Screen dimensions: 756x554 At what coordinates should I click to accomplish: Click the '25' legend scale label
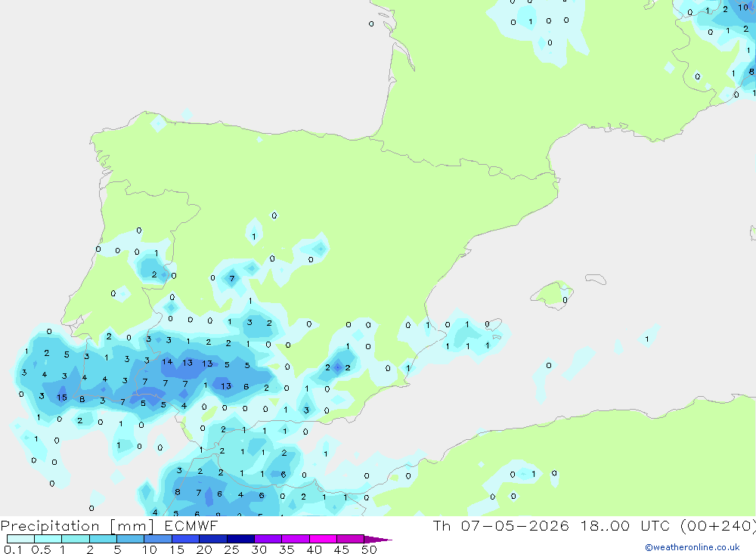coord(231,549)
